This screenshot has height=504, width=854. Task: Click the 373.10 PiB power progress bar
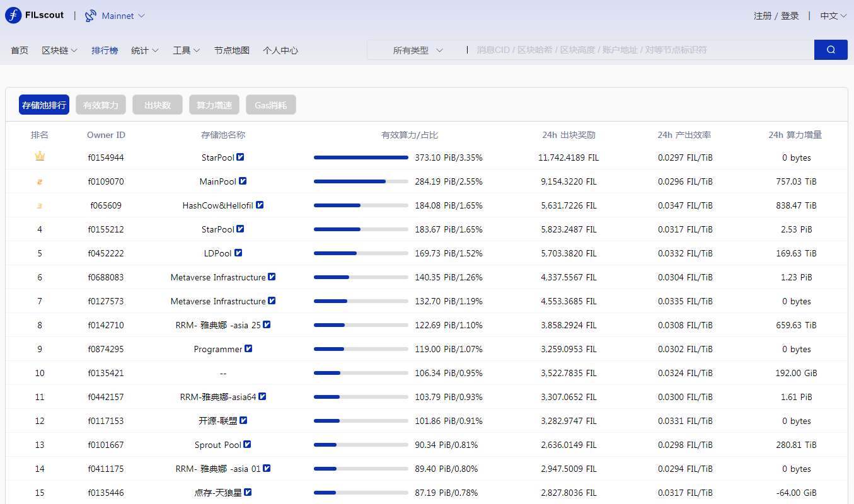pos(361,157)
